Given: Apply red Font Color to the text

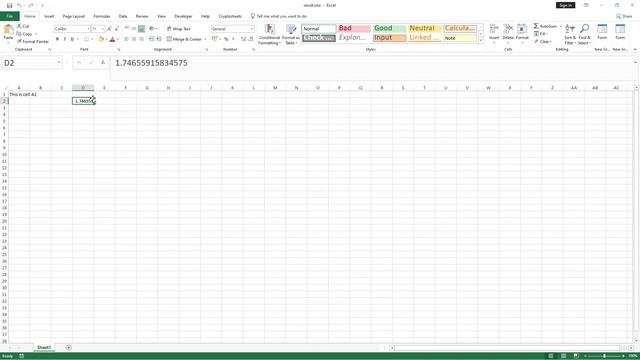Looking at the screenshot, I should (x=112, y=39).
